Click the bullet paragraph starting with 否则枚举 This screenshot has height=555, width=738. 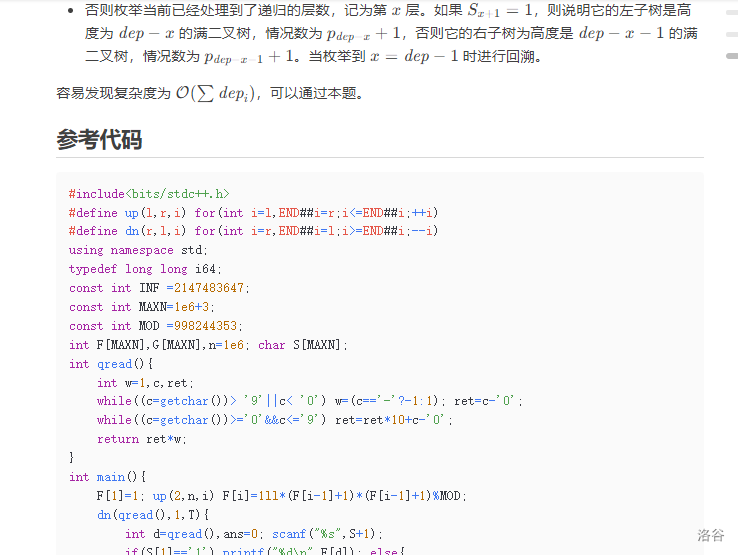(390, 33)
